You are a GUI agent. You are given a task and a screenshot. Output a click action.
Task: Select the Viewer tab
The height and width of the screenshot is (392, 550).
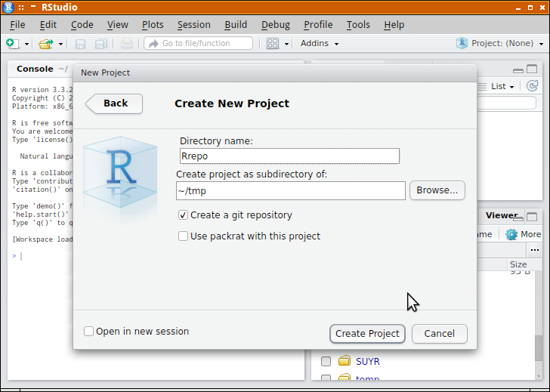click(502, 215)
